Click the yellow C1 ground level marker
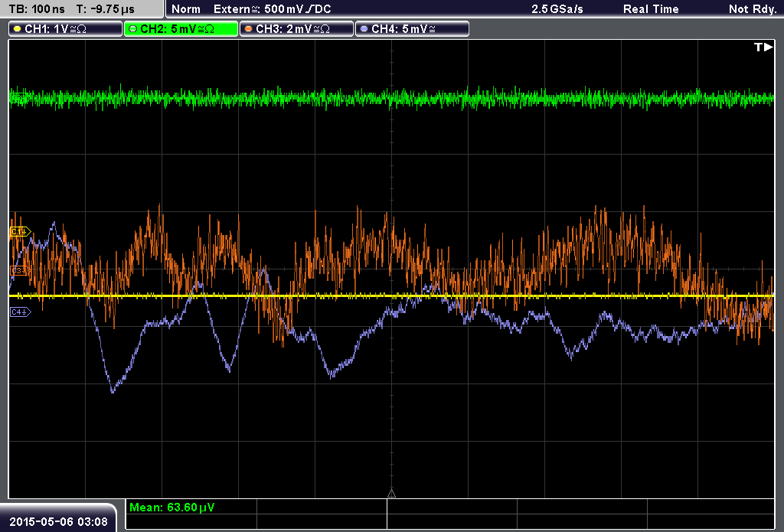 tap(21, 231)
